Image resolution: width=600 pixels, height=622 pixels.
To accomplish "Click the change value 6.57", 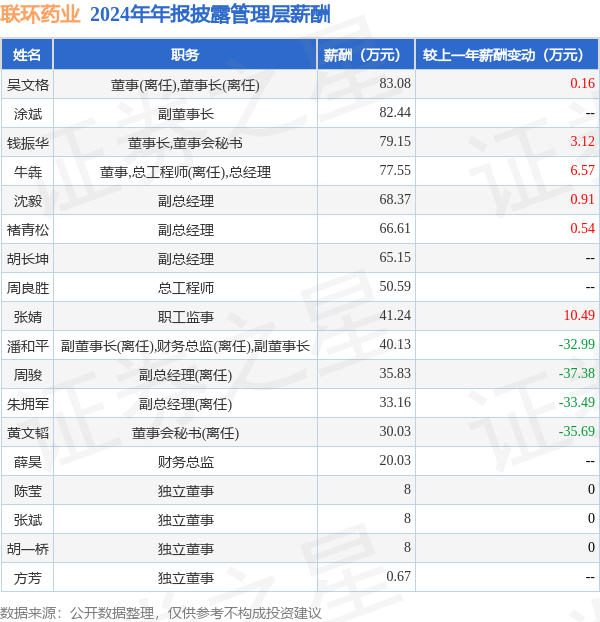I will pos(582,170).
